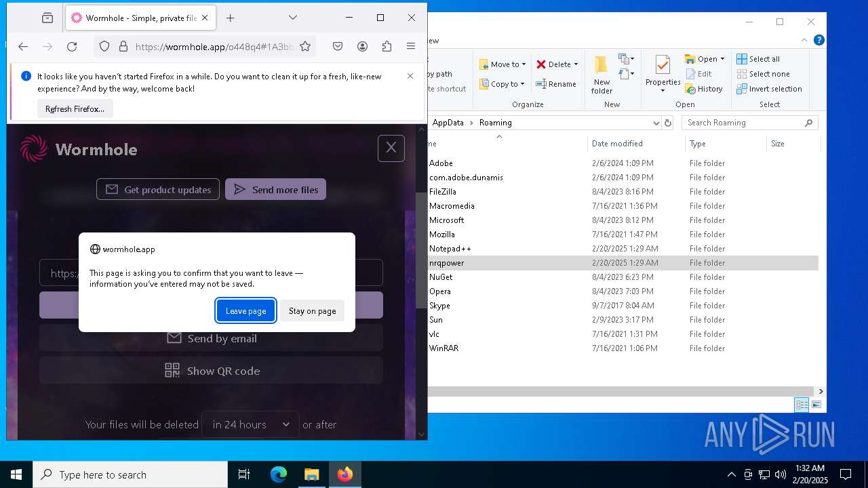Screen dimensions: 868x488
Task: Open Firefox account icon
Action: coord(362,46)
